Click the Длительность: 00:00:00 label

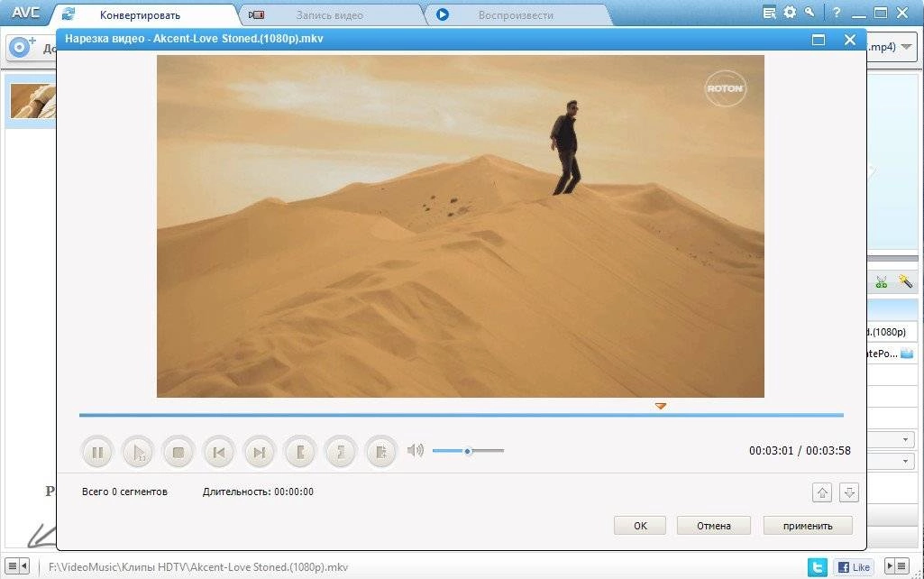[x=258, y=492]
